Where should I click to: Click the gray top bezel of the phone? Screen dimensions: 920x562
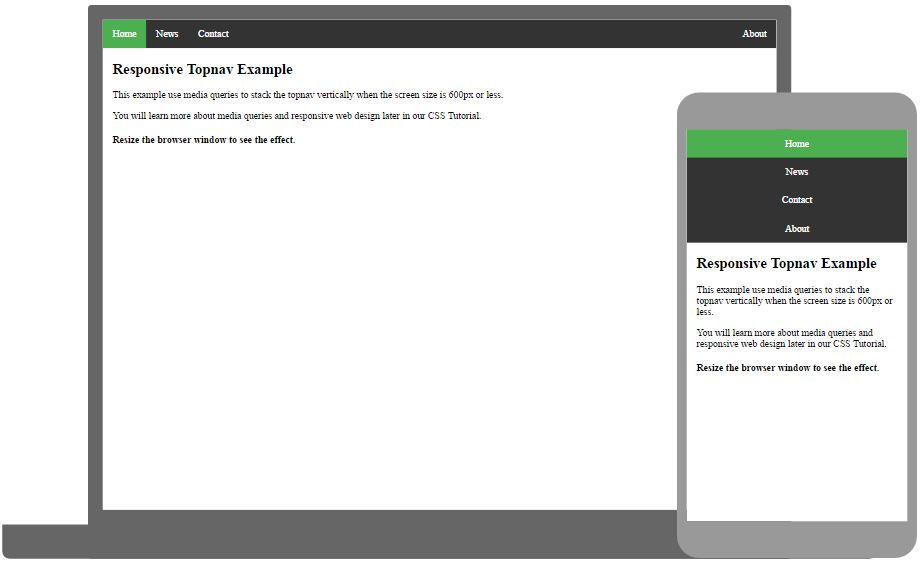coord(796,111)
